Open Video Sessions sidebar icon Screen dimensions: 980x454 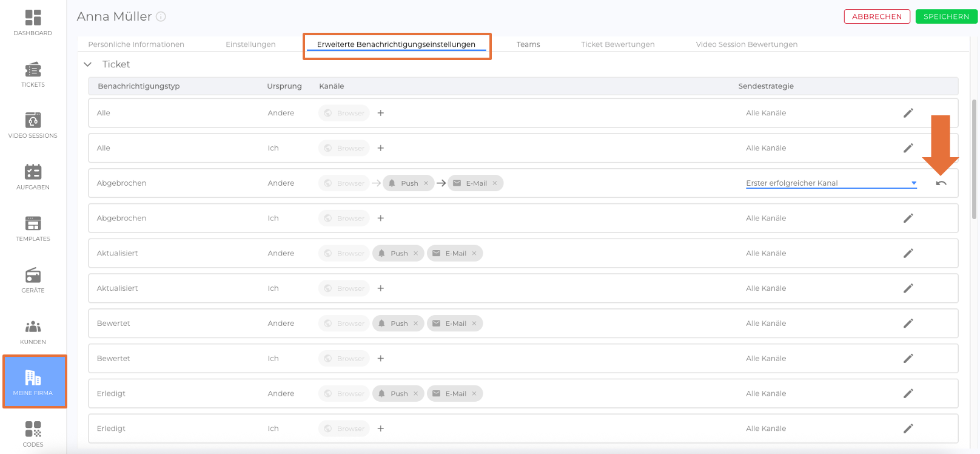(x=33, y=125)
